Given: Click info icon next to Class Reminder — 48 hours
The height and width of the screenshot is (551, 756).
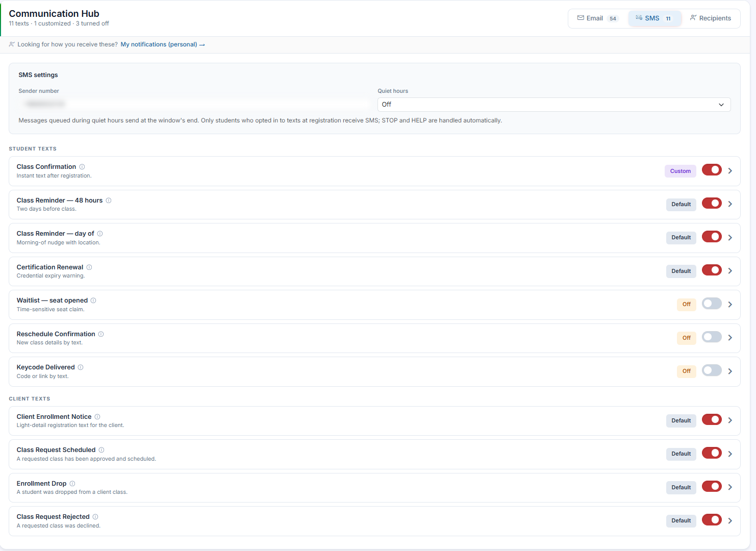Looking at the screenshot, I should (x=109, y=201).
